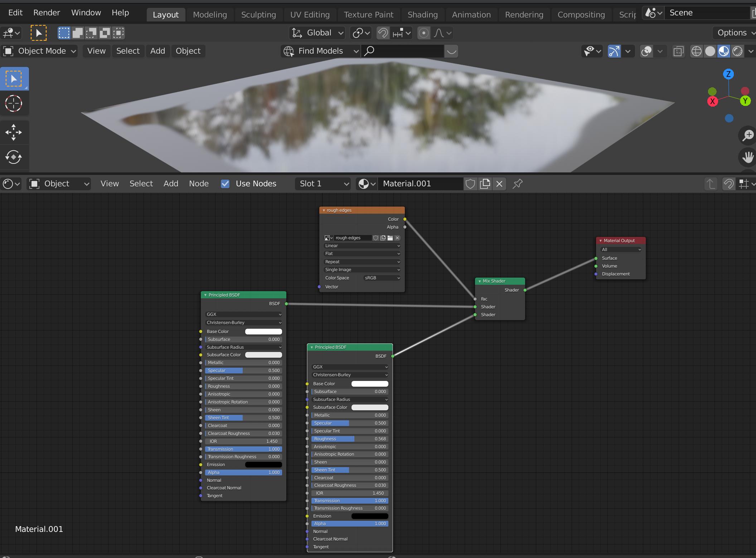Click the viewport zoom magnifier icon
This screenshot has width=756, height=558.
coord(748,135)
